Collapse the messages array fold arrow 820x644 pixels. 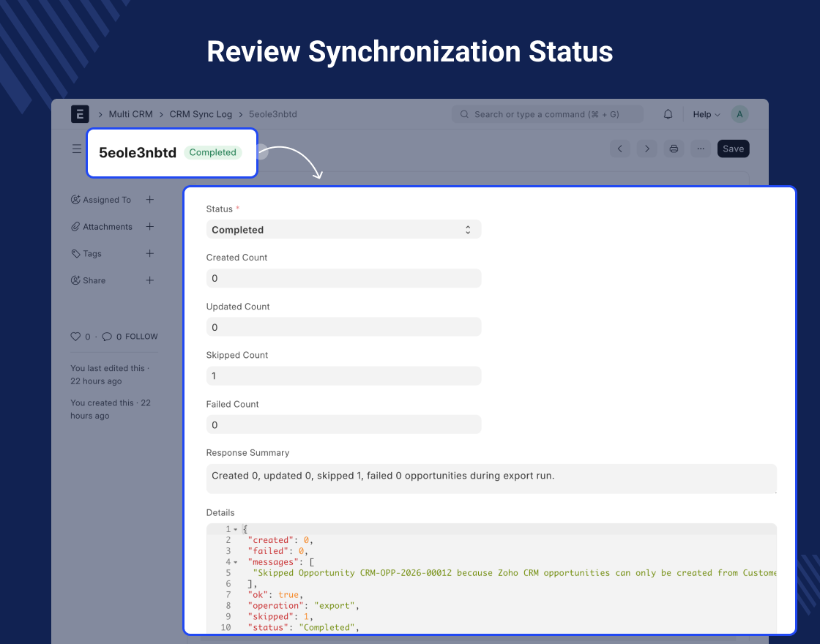[x=235, y=563]
